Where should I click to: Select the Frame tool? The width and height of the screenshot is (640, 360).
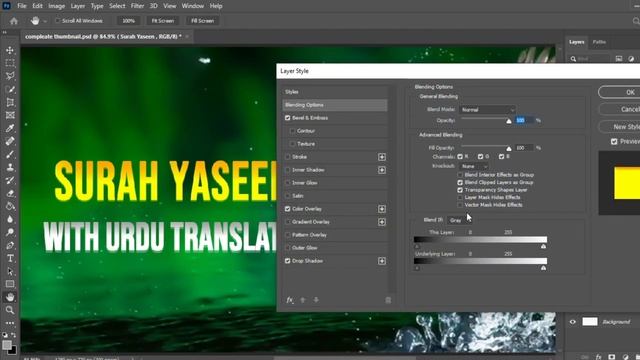coord(10,116)
